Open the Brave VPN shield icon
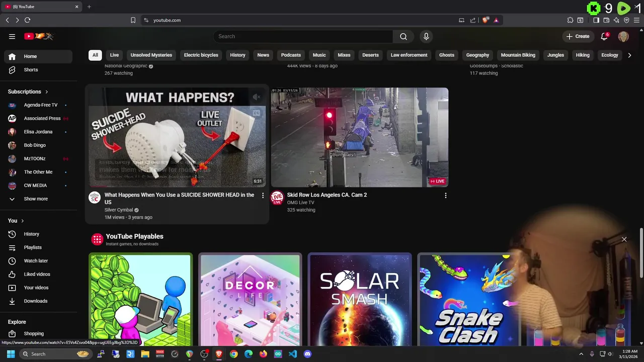 coord(626,20)
